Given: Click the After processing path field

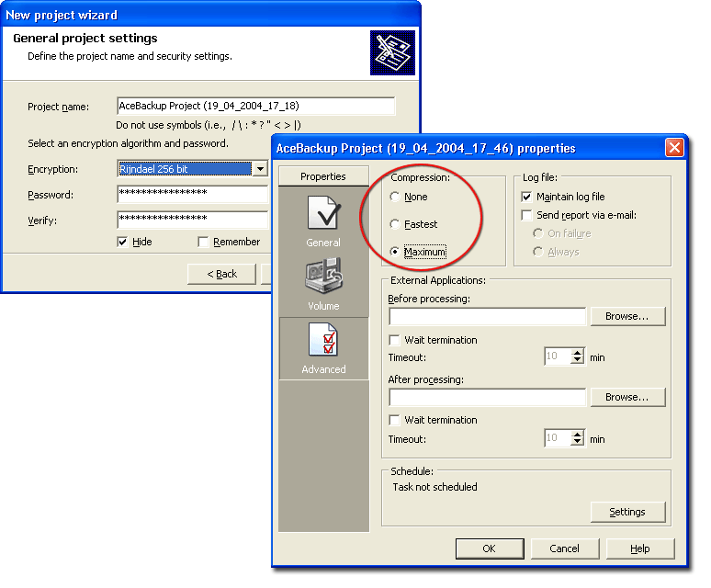Looking at the screenshot, I should pos(488,397).
